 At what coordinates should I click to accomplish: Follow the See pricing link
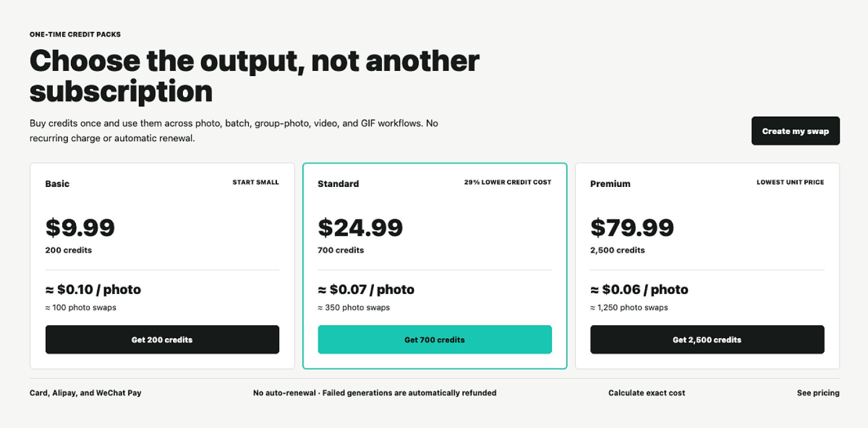(x=818, y=393)
